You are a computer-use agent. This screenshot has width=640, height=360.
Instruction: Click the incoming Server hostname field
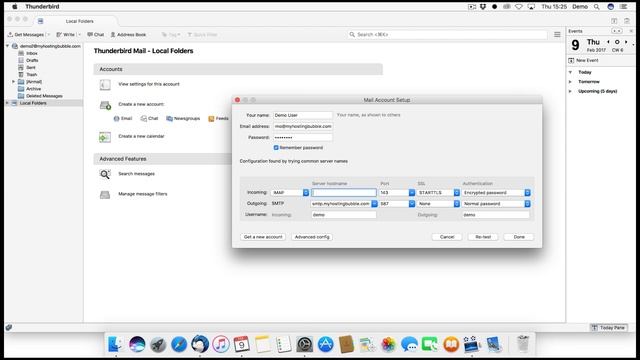[344, 193]
